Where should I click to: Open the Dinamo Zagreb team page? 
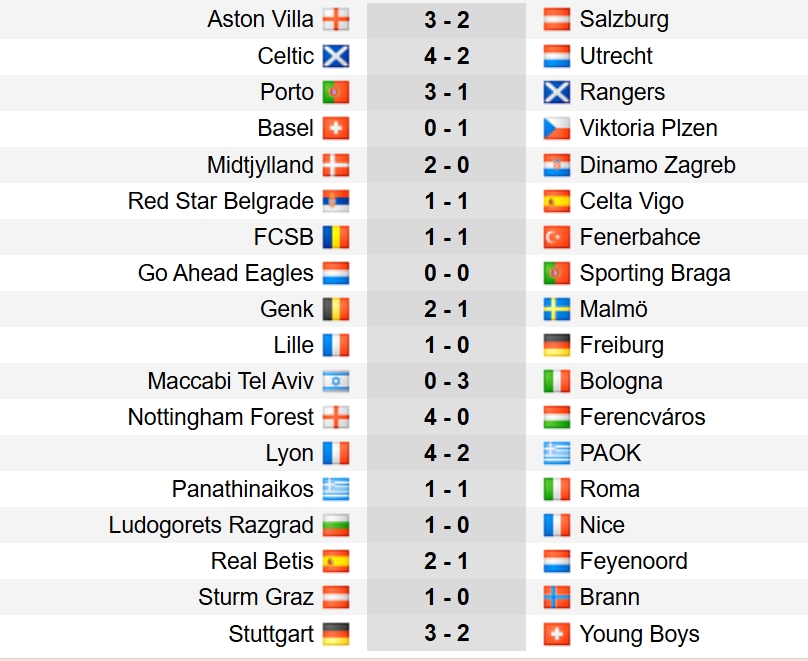point(657,165)
